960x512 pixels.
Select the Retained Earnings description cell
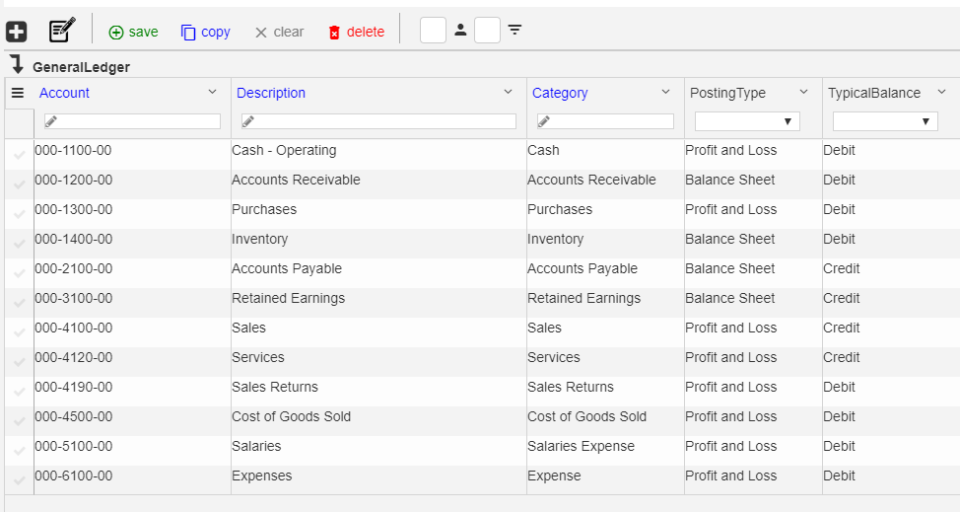288,298
